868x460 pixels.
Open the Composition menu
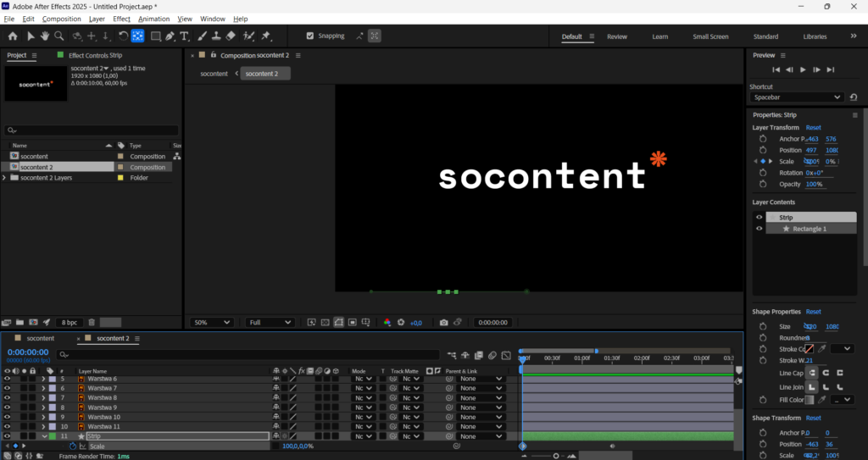pyautogui.click(x=61, y=19)
